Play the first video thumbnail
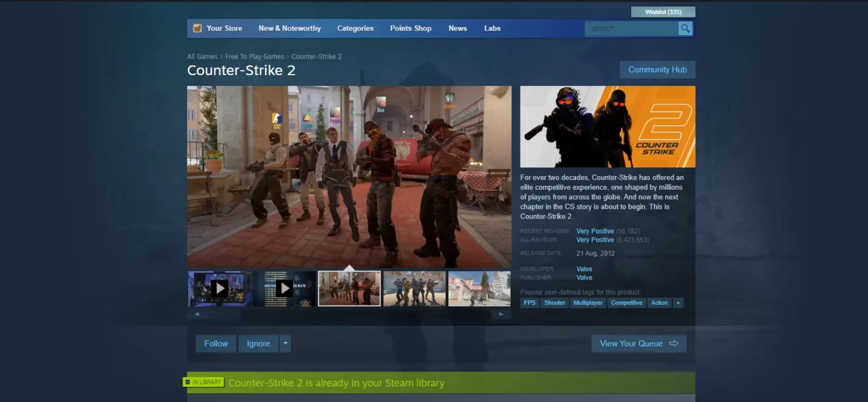The image size is (868, 402). tap(219, 289)
